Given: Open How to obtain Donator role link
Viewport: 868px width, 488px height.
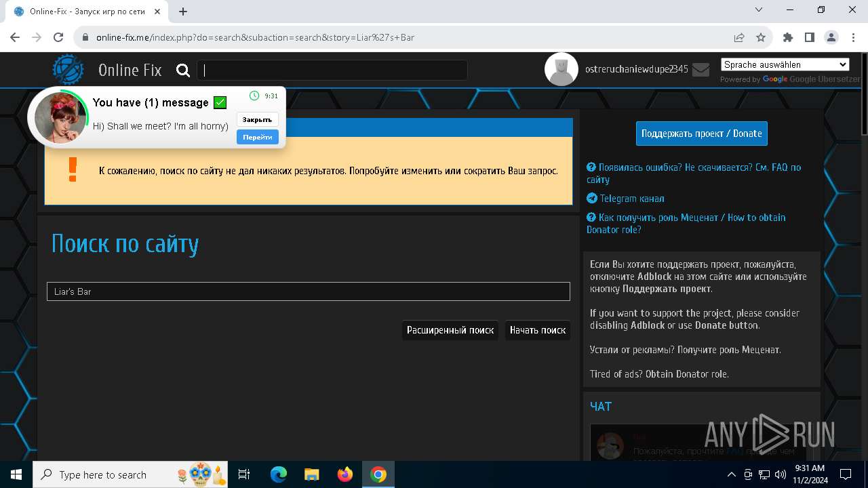Looking at the screenshot, I should point(686,223).
